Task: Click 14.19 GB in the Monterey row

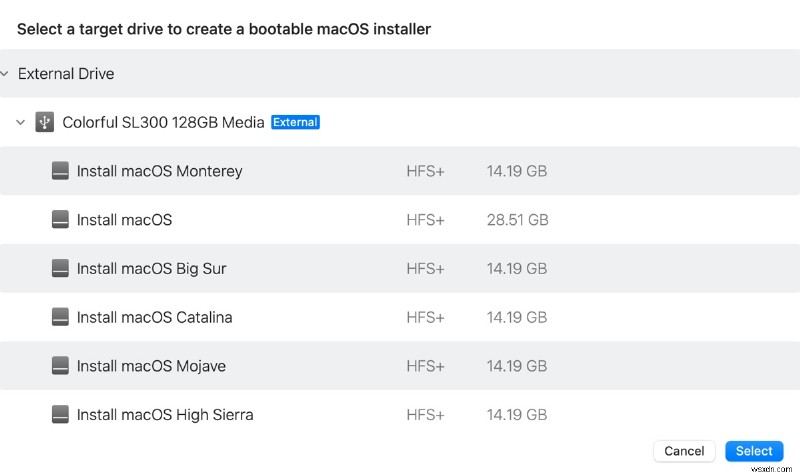Action: (517, 171)
